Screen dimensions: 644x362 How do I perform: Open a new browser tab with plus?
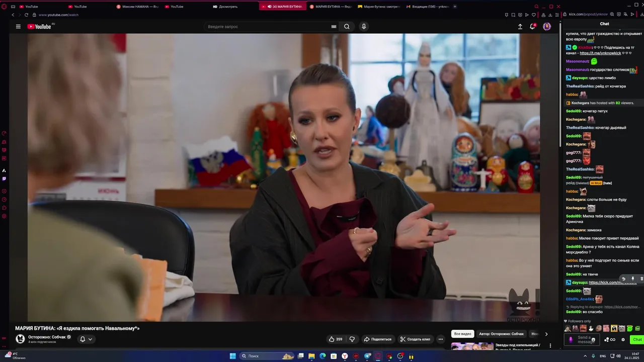pyautogui.click(x=455, y=7)
